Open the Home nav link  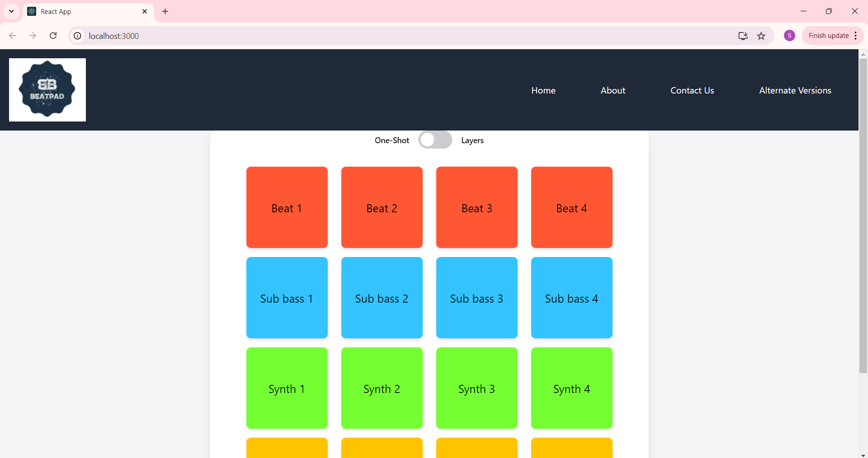click(x=543, y=90)
